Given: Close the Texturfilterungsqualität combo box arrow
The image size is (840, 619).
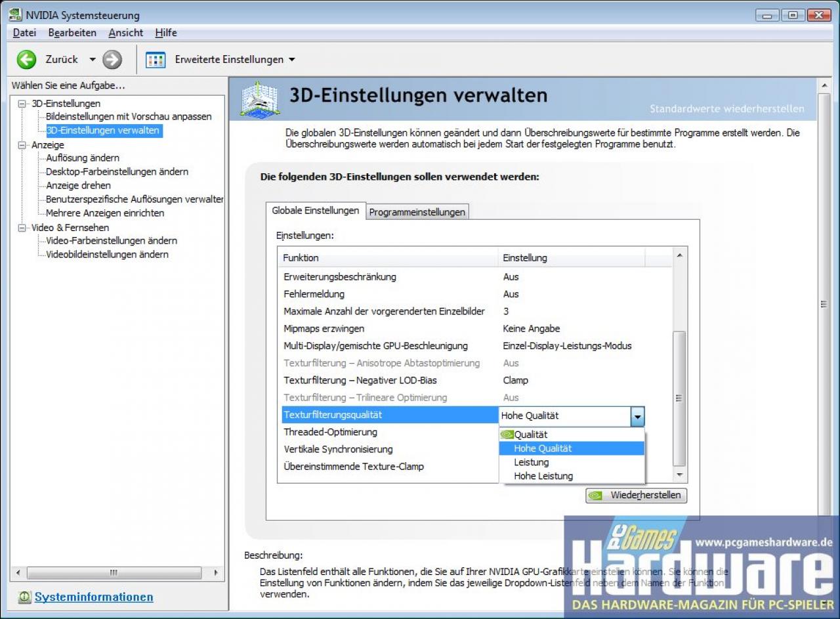Looking at the screenshot, I should (637, 416).
